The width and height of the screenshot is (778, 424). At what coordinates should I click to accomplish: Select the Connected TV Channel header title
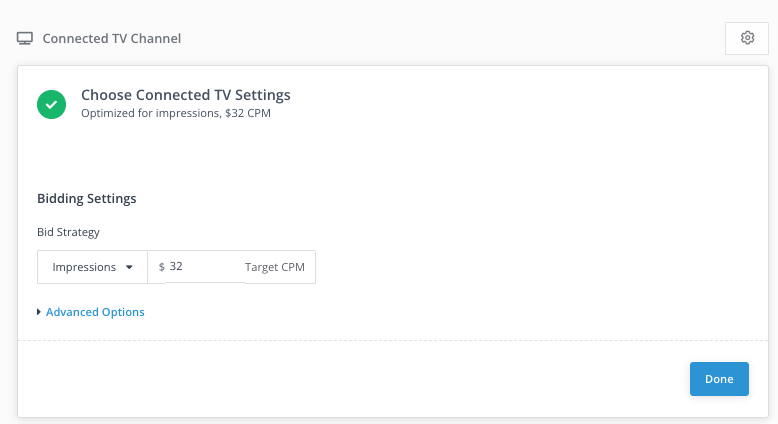[111, 39]
